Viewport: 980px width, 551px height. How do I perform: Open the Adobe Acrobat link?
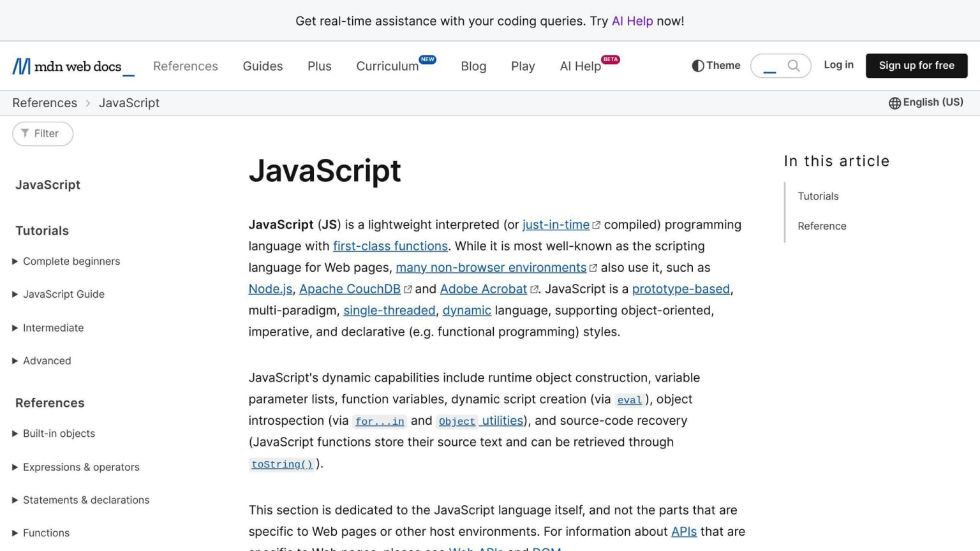point(484,290)
